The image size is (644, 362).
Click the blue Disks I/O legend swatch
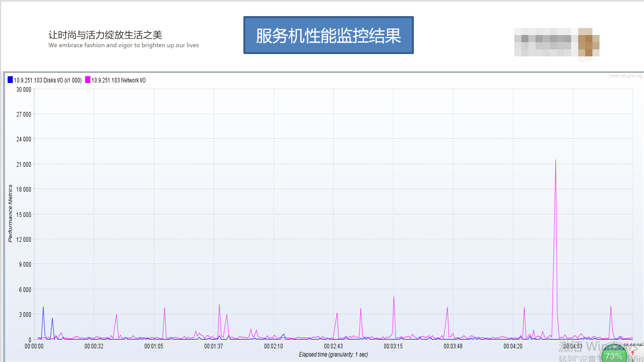[x=10, y=80]
